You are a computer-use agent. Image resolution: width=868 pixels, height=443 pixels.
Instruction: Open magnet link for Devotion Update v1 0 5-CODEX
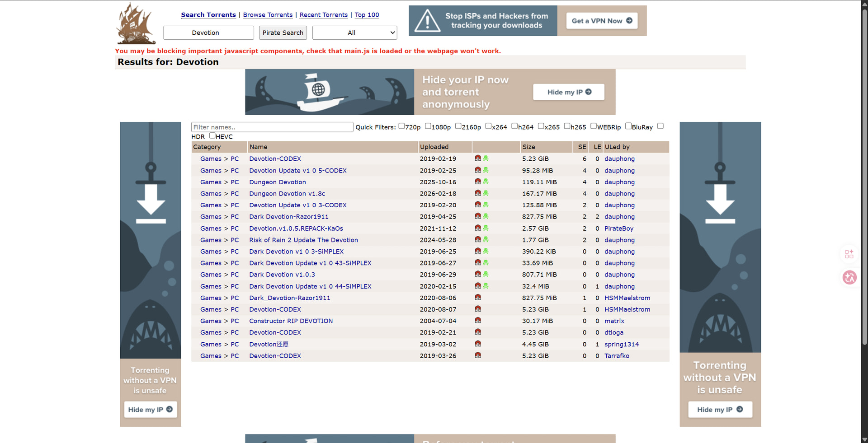click(x=478, y=170)
